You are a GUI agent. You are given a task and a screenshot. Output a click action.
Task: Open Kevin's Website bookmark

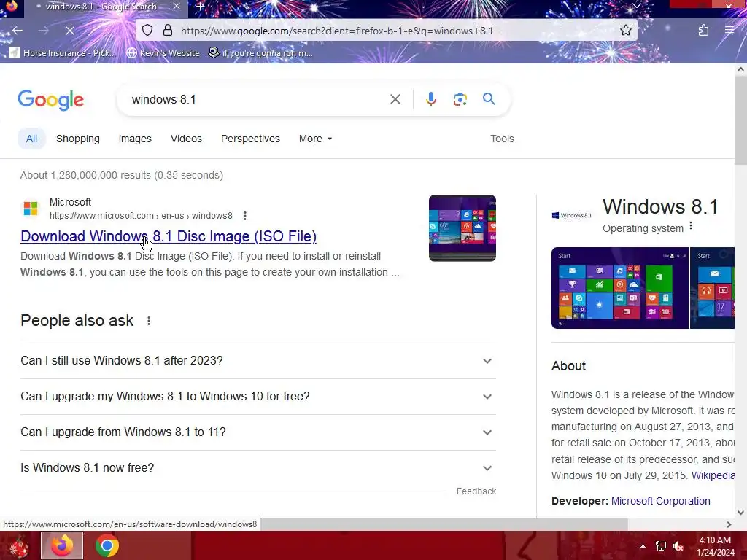163,52
